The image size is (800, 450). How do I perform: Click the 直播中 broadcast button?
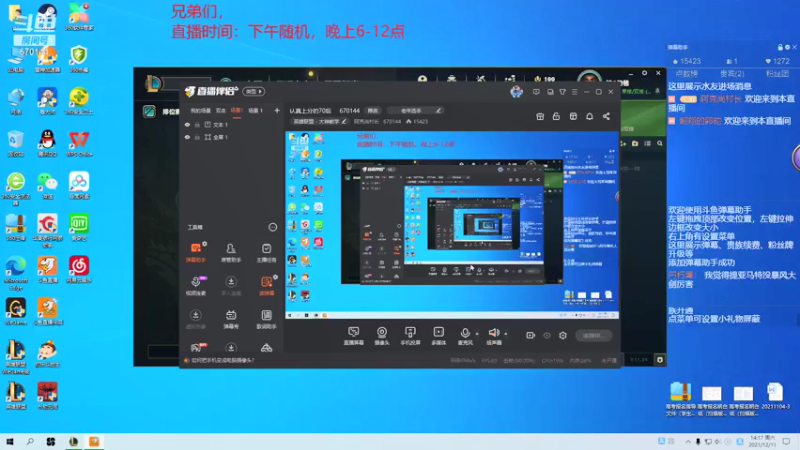[593, 335]
